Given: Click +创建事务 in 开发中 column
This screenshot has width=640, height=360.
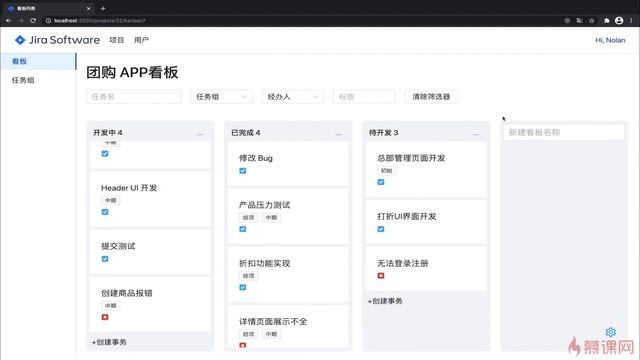Looking at the screenshot, I should pos(109,342).
